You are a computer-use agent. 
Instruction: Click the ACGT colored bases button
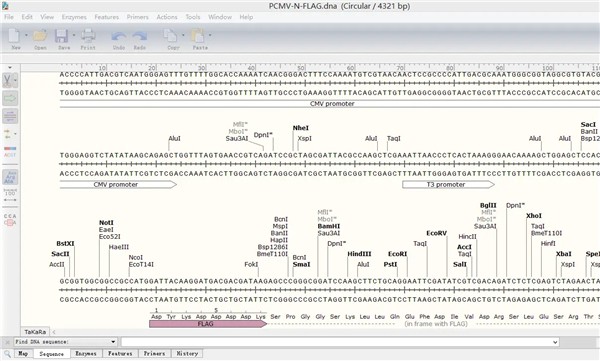10,152
